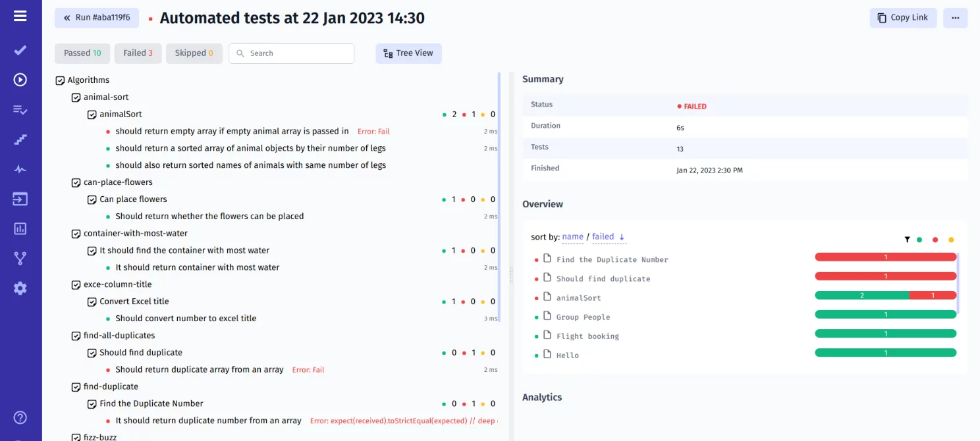Viewport: 980px width, 441px height.
Task: Open the git branch icon in sidebar
Action: click(20, 257)
